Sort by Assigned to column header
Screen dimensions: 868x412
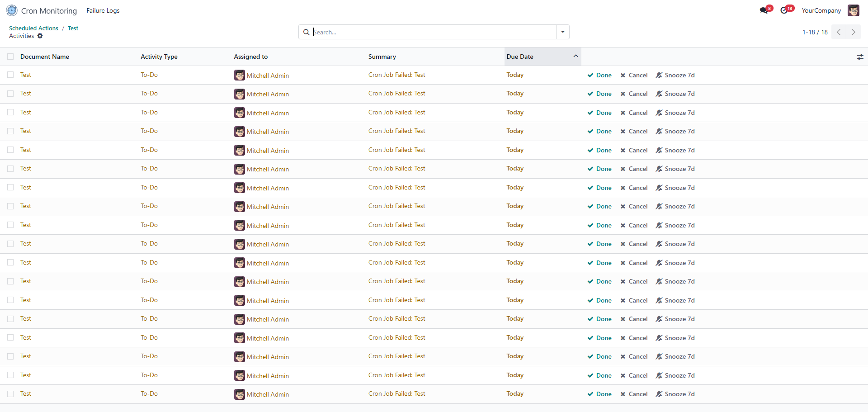(x=251, y=57)
